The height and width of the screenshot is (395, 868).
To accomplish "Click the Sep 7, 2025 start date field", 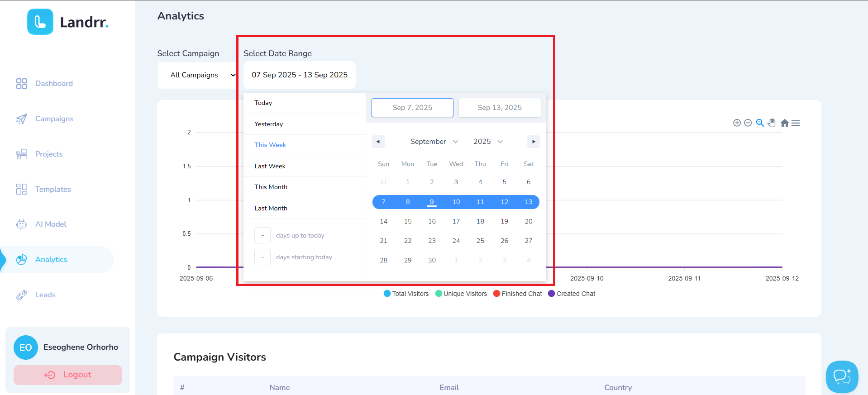I will (412, 108).
